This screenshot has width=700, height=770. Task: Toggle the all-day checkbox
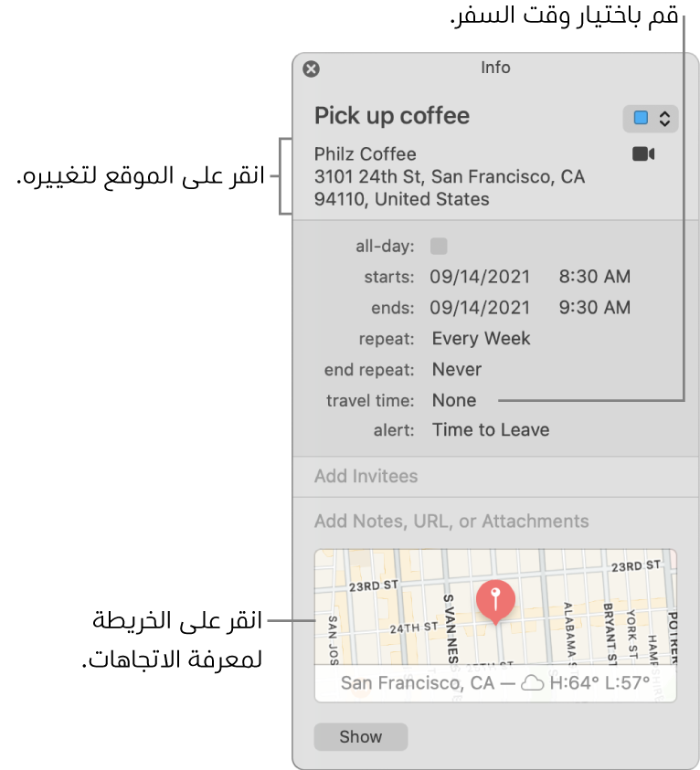pyautogui.click(x=439, y=246)
